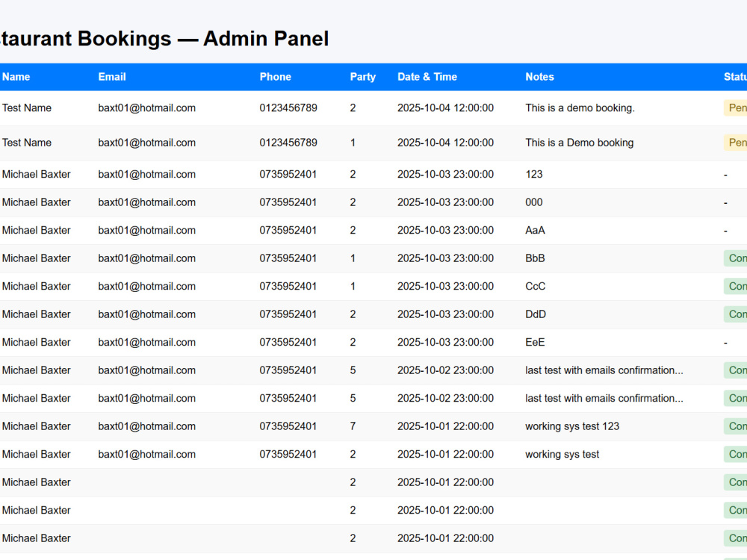Click Test Name in the 'demo booking.' row

tap(27, 108)
